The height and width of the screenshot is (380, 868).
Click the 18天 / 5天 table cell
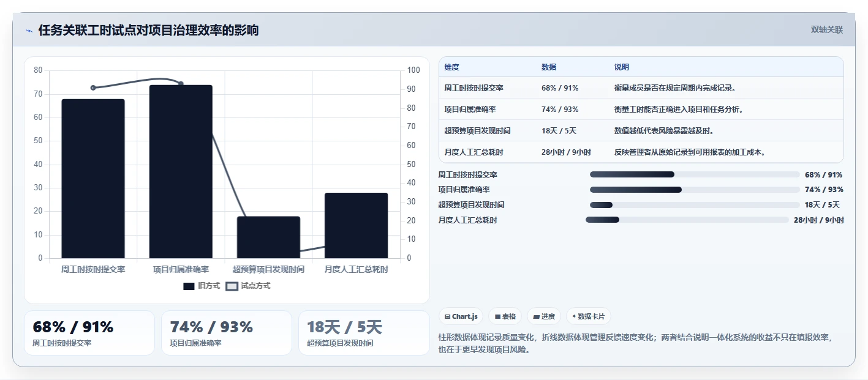tap(559, 131)
